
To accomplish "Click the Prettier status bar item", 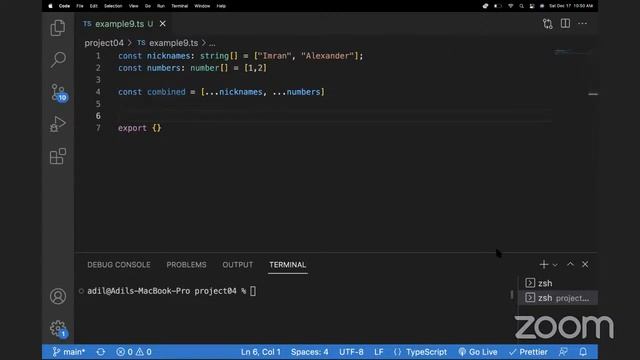I will pos(528,352).
